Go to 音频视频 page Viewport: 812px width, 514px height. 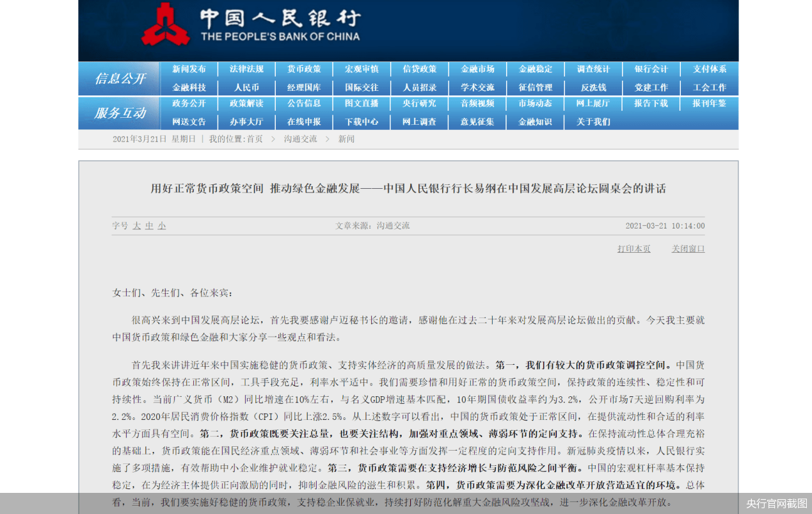click(477, 103)
